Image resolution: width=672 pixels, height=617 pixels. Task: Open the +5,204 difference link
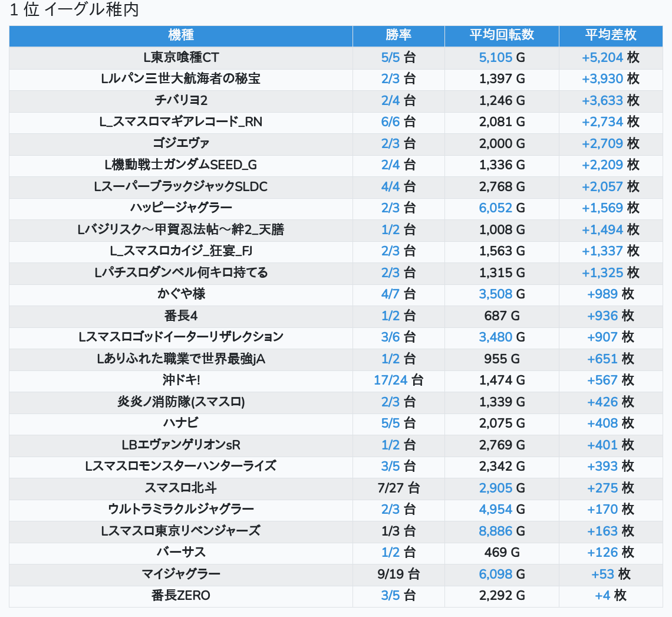click(x=602, y=57)
